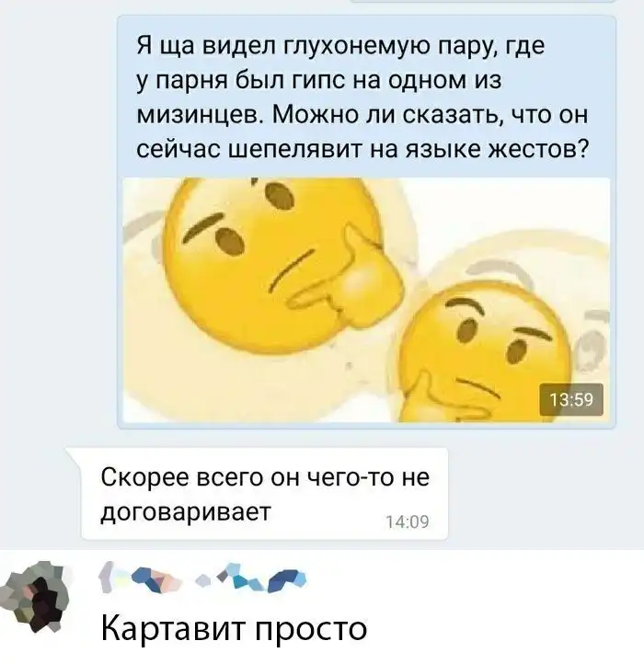
Task: Click the 13:59 timestamp badge on image
Action: [571, 399]
